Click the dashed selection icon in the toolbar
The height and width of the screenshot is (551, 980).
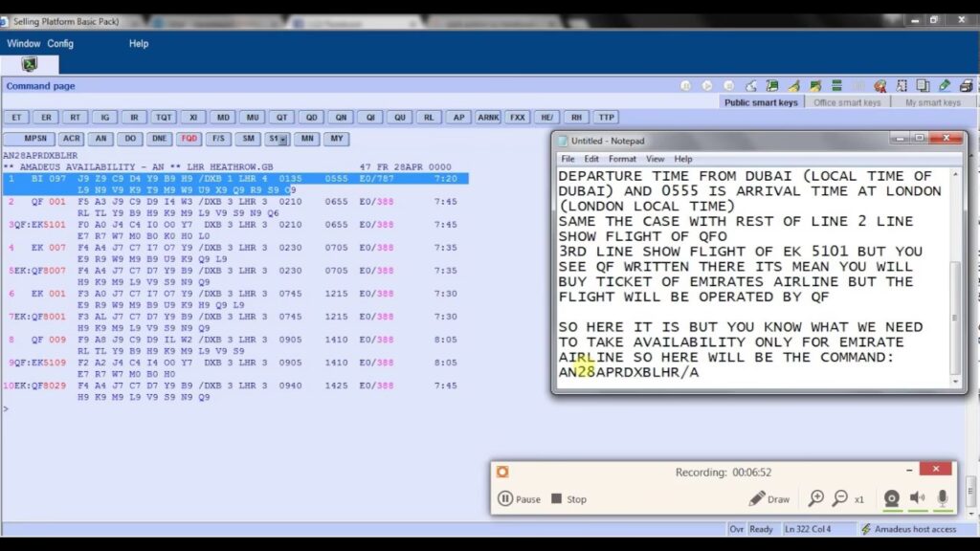coord(902,86)
